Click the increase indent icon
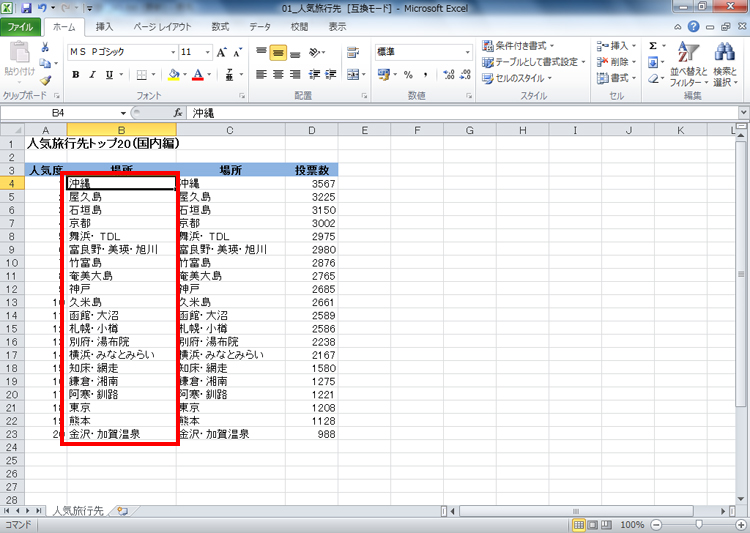 (331, 75)
